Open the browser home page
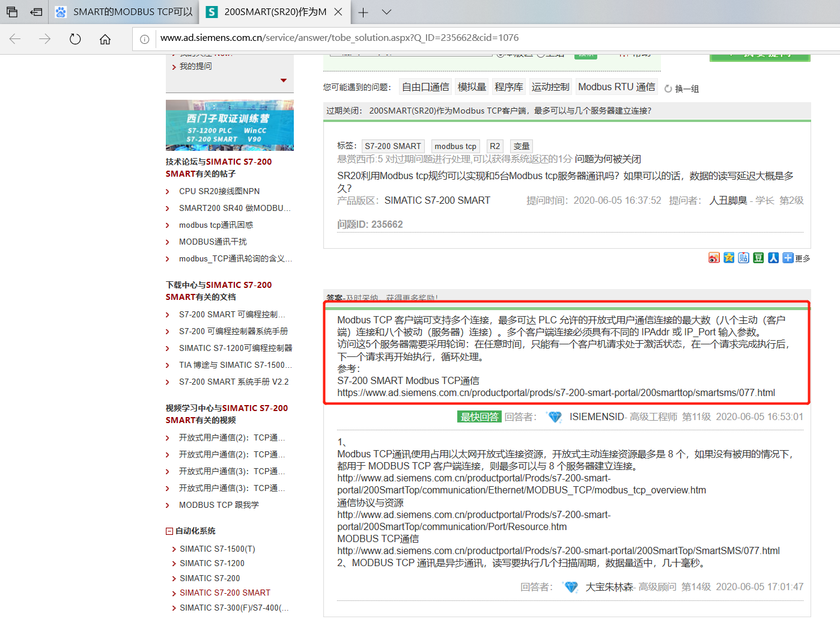Image resolution: width=840 pixels, height=619 pixels. pos(105,39)
